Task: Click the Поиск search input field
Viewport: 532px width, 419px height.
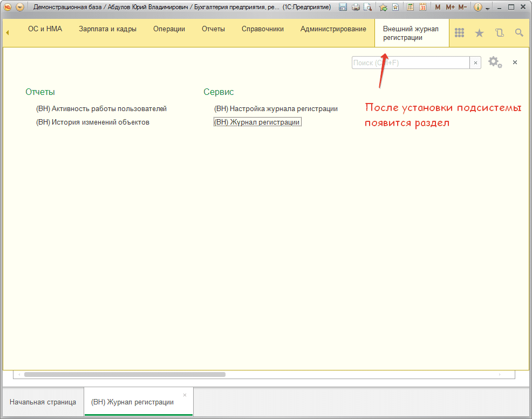Action: (410, 63)
